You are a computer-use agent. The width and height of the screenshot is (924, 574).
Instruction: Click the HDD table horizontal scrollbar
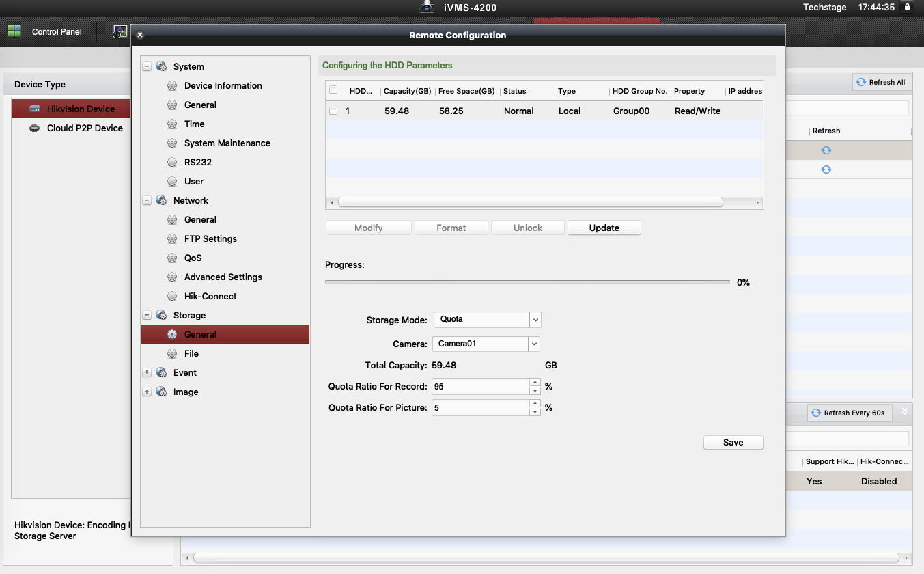tap(530, 202)
